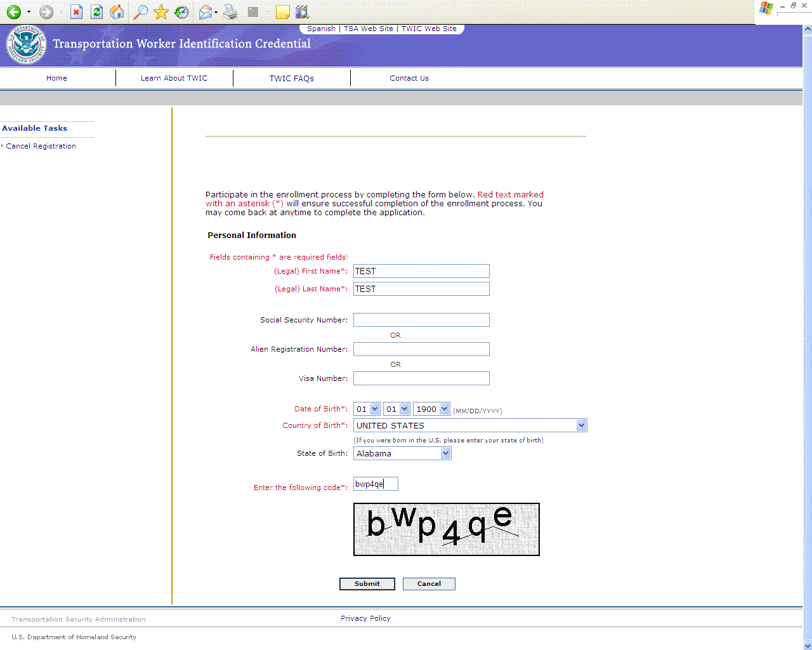Focus the Legal First Name field

[x=421, y=271]
